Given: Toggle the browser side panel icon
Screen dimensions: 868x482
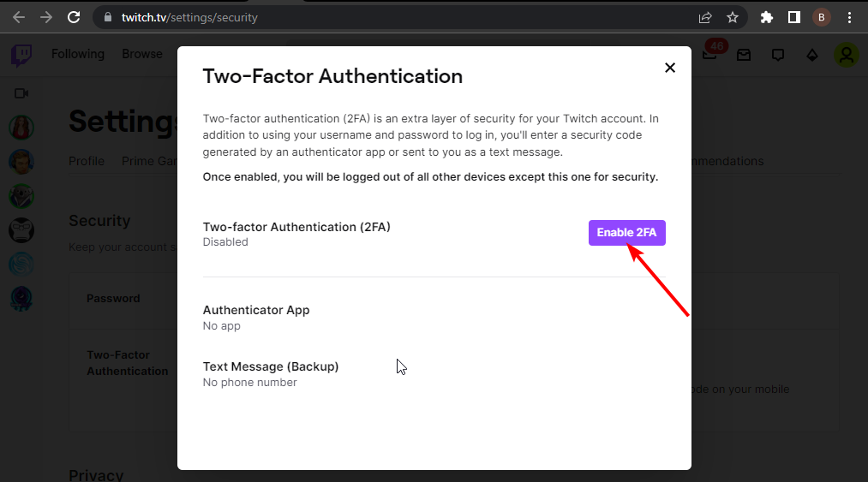Looking at the screenshot, I should [793, 18].
